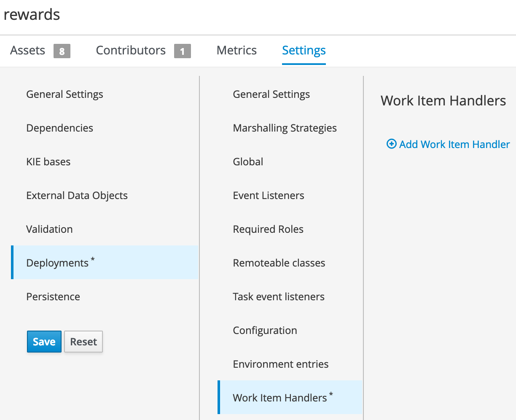Select the Settings tab

[304, 51]
